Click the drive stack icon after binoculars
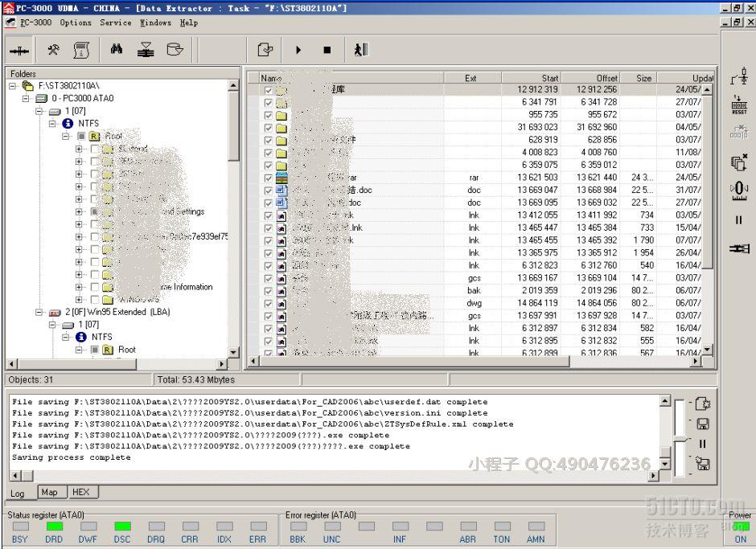756x549 pixels. pyautogui.click(x=146, y=49)
